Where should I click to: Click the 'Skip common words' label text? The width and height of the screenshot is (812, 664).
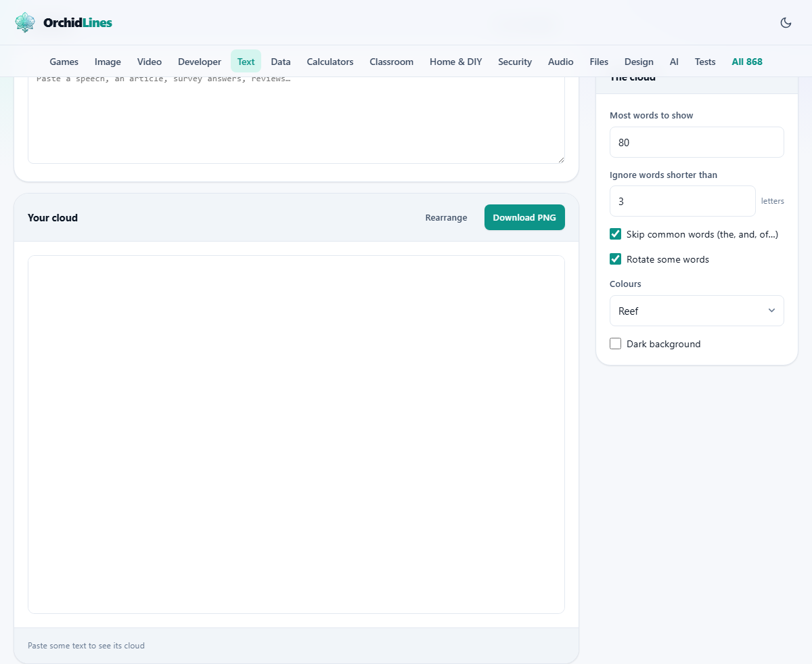(x=702, y=234)
